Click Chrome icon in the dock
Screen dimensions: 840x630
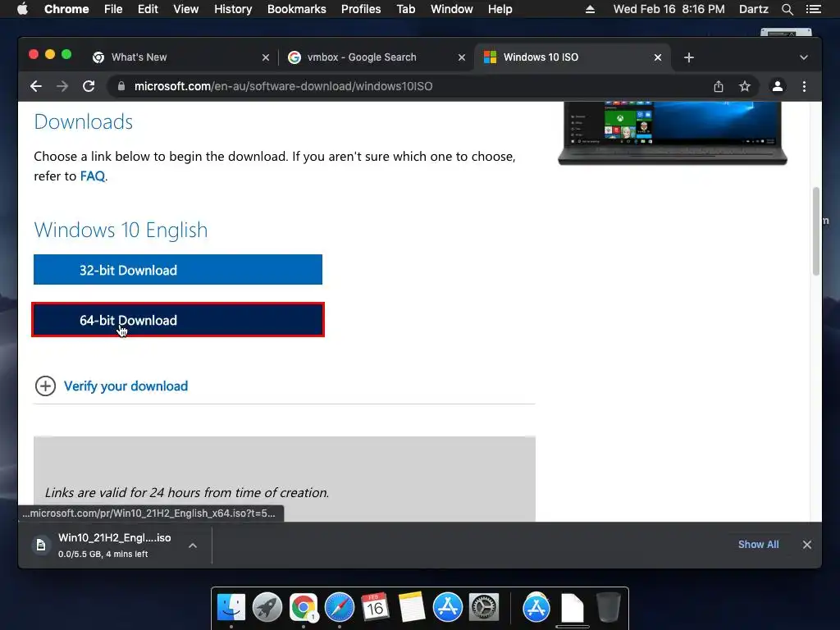point(304,608)
